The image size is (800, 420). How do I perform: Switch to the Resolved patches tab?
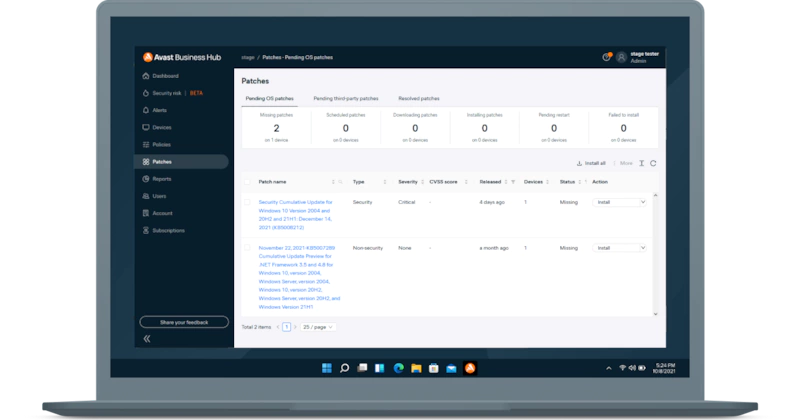(418, 99)
